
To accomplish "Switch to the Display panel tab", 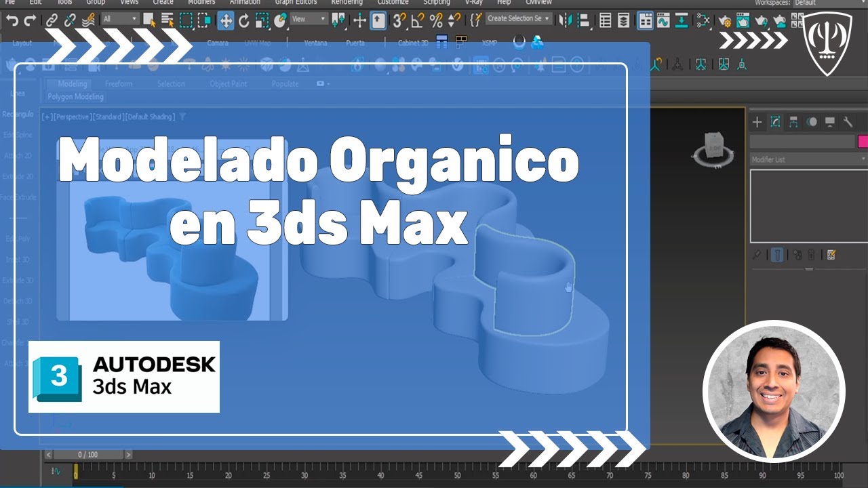I will (x=829, y=122).
